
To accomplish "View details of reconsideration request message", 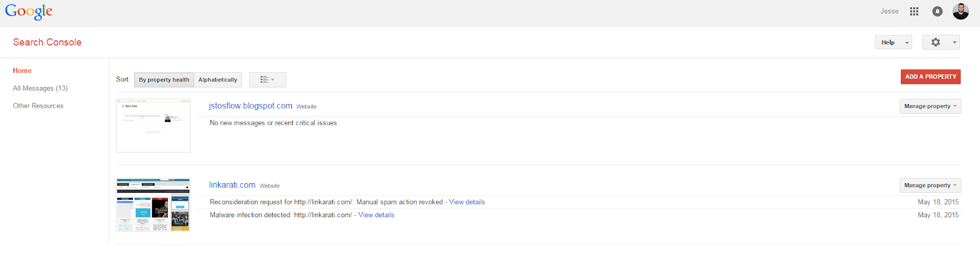I will 467,202.
